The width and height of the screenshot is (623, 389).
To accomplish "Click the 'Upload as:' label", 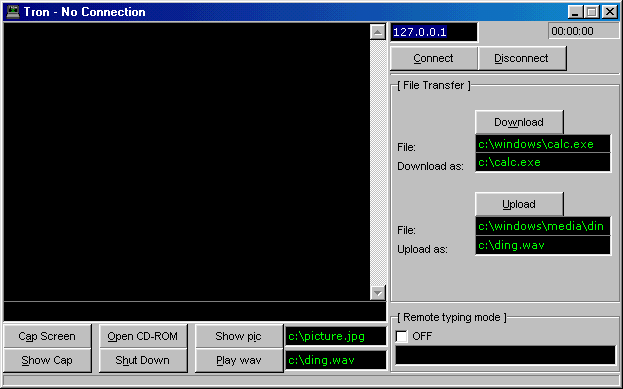I will pos(422,249).
